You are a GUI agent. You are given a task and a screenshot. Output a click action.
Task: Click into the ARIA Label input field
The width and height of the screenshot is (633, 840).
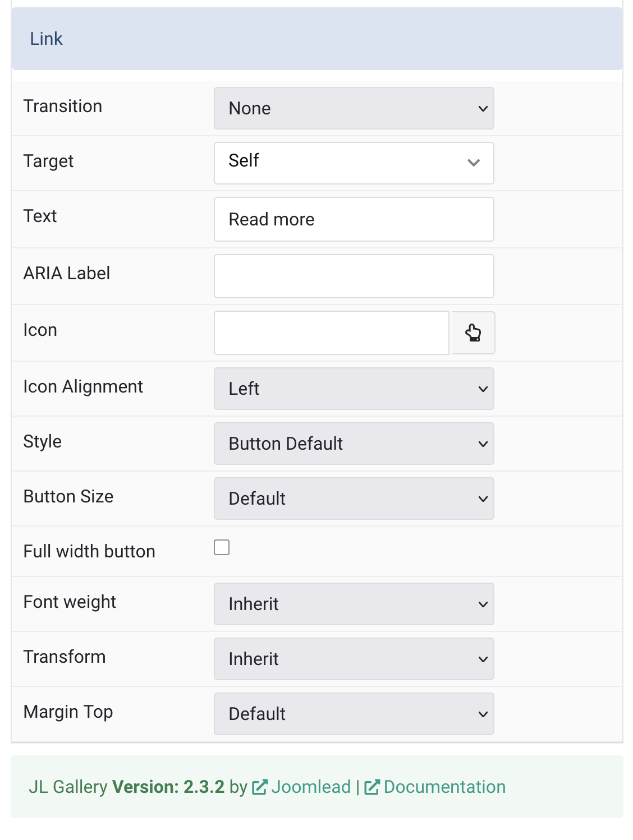[x=354, y=276]
